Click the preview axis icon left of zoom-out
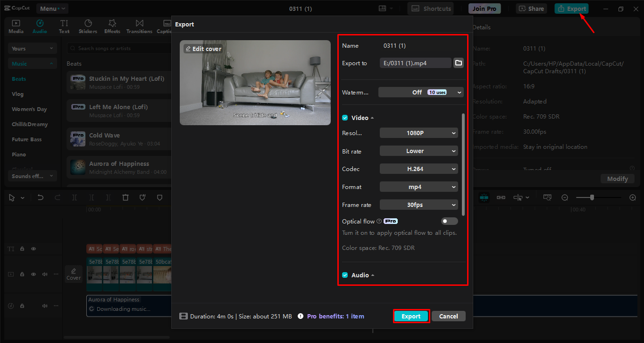Screen dimensions: 644x343 [547, 197]
